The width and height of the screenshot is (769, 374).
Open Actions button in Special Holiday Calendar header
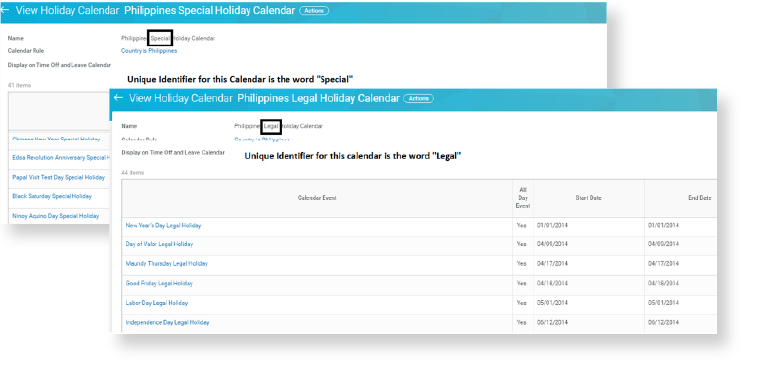pyautogui.click(x=314, y=10)
